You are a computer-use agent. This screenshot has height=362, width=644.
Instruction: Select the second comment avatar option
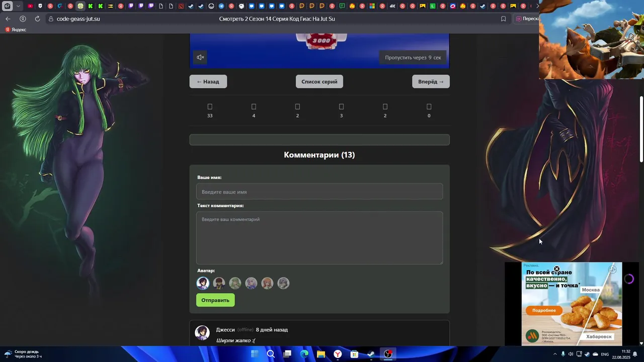click(x=219, y=283)
